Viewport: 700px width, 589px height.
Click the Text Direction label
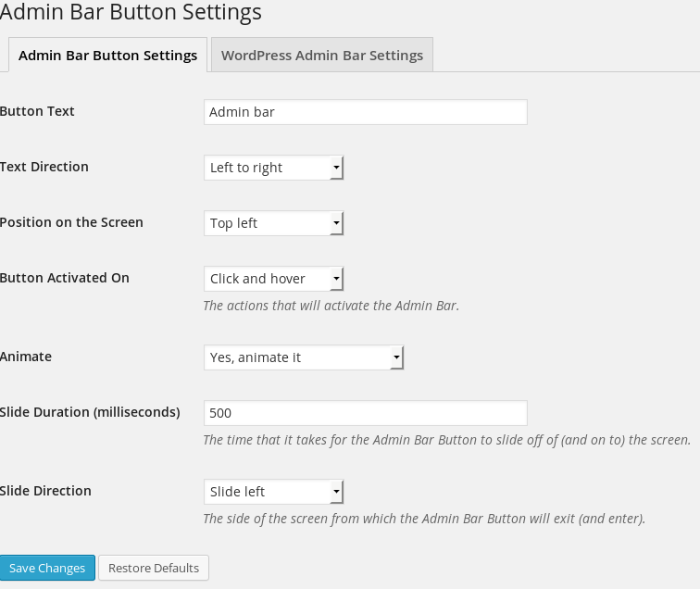(x=44, y=167)
